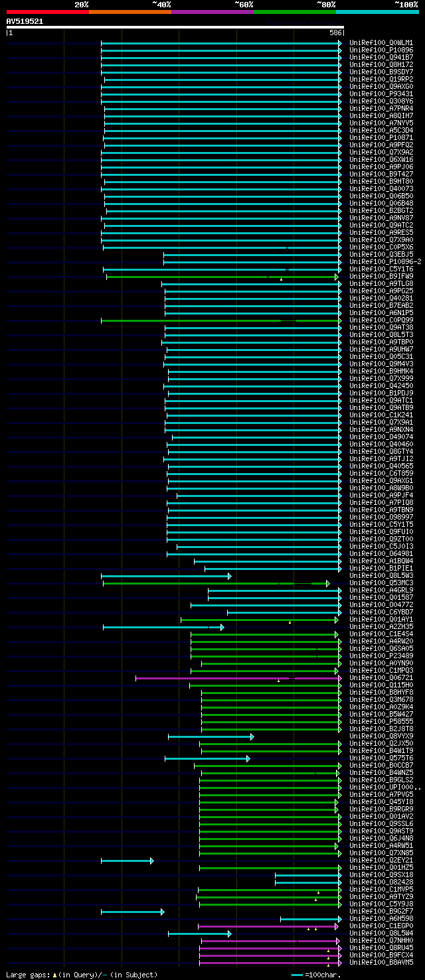Select the UniRef100_Q7X999 label
This screenshot has height=980, width=425.
pos(381,379)
